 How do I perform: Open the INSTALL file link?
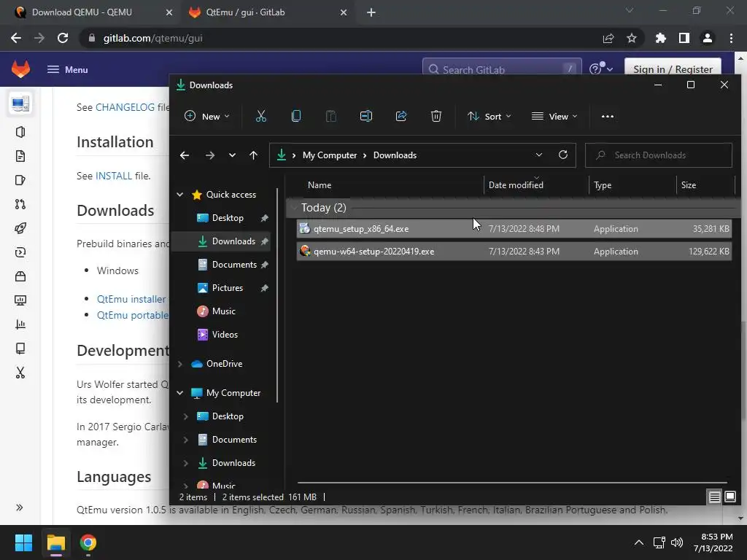pyautogui.click(x=114, y=176)
